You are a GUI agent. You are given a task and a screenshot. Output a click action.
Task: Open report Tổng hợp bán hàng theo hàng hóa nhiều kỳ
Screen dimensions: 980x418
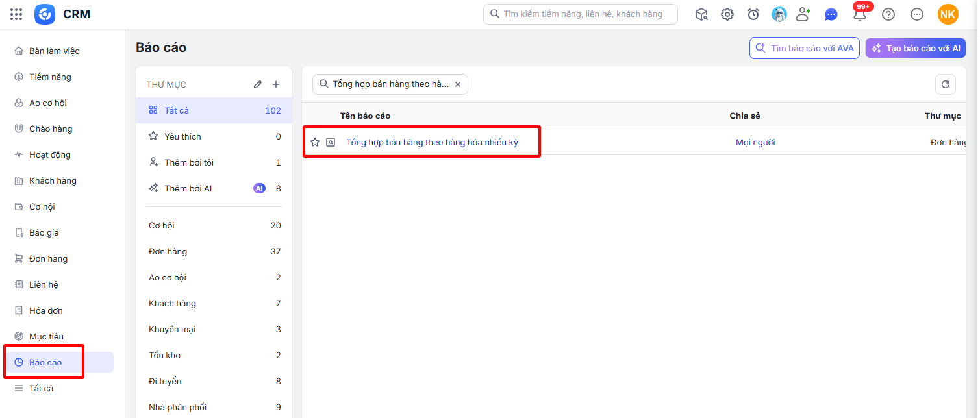432,142
